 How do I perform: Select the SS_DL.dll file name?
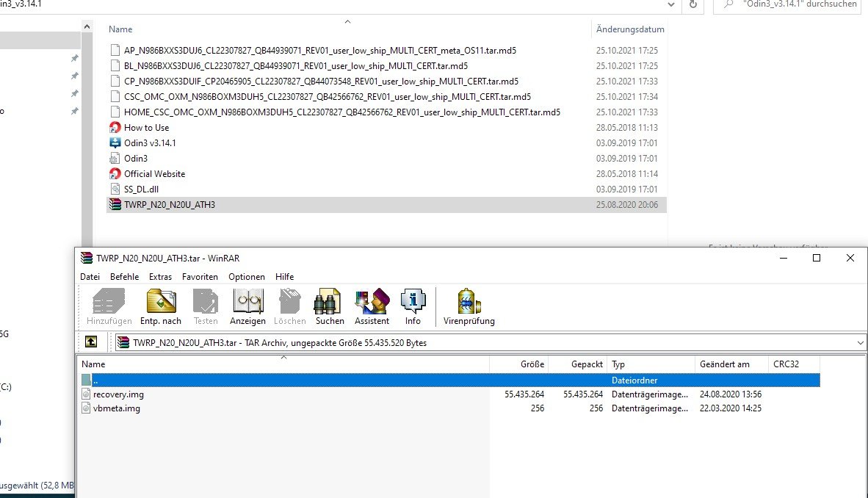141,190
